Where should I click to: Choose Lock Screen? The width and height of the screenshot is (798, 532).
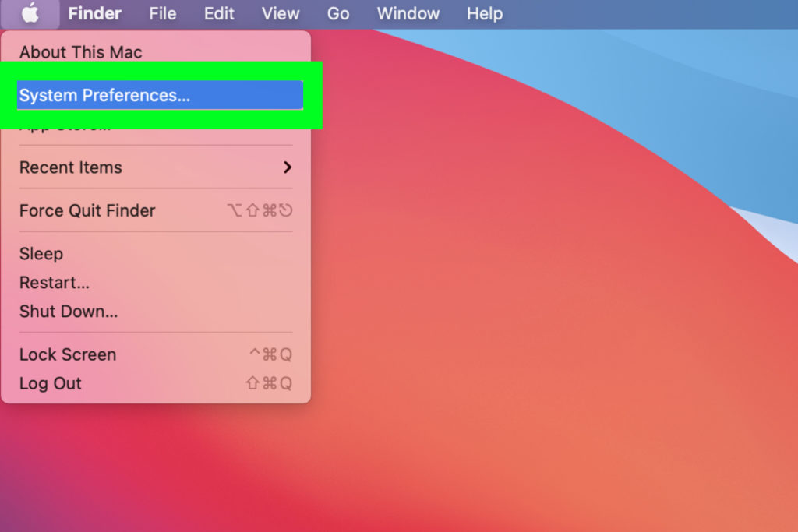coord(156,354)
